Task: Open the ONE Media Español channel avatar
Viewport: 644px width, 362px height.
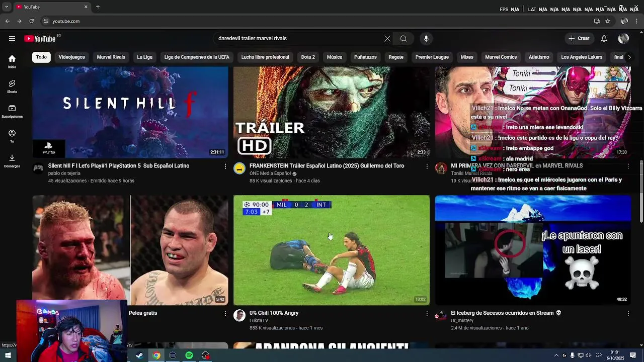Action: coord(239,168)
